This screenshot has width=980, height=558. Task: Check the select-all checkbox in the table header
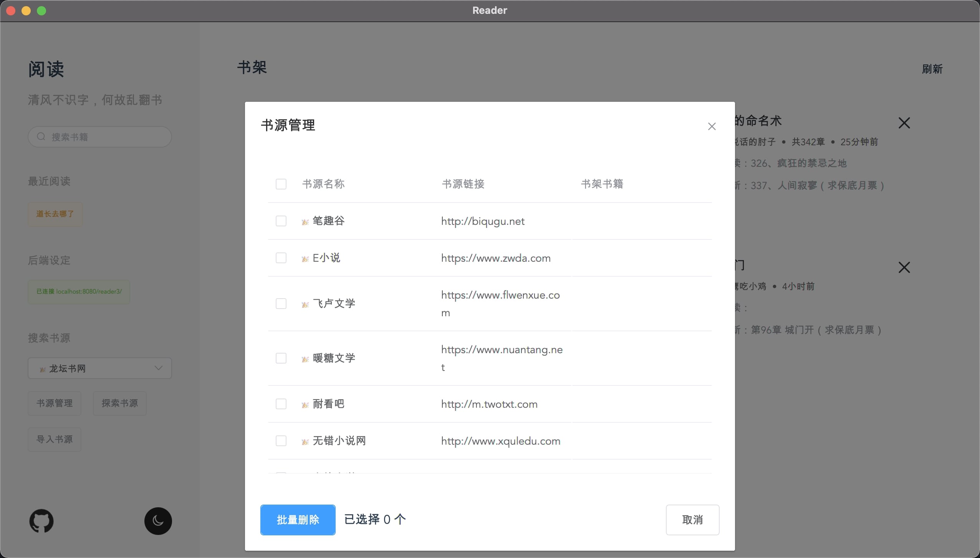coord(281,184)
